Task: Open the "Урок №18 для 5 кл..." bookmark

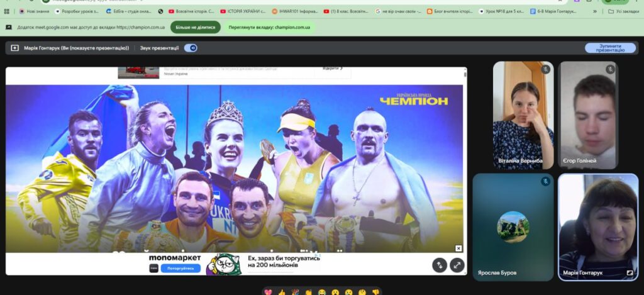Action: coord(501,11)
